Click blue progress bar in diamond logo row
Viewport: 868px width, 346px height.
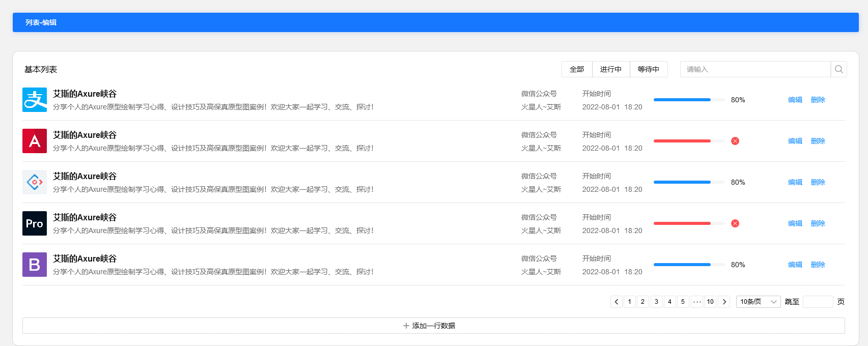(682, 182)
